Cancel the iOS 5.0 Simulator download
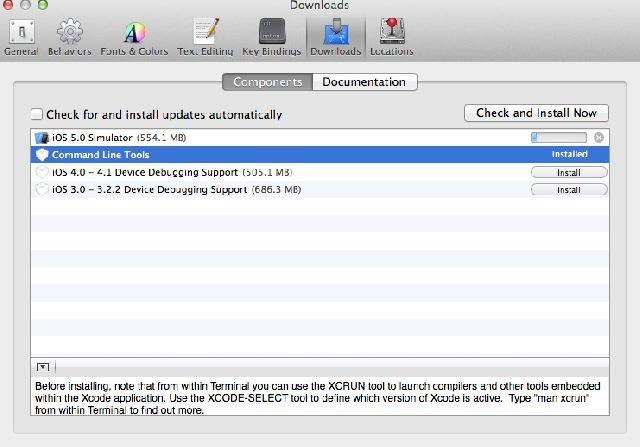The width and height of the screenshot is (640, 447). [x=599, y=137]
